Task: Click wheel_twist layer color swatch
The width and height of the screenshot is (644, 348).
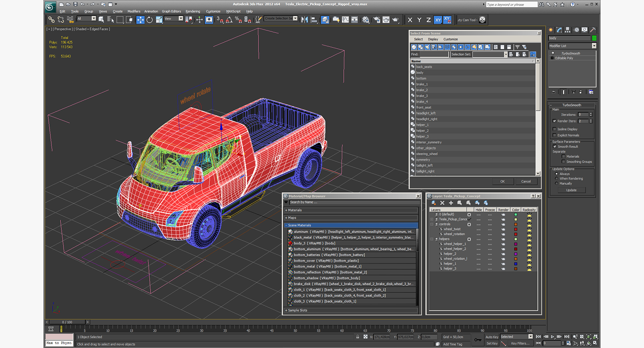Action: tap(516, 229)
